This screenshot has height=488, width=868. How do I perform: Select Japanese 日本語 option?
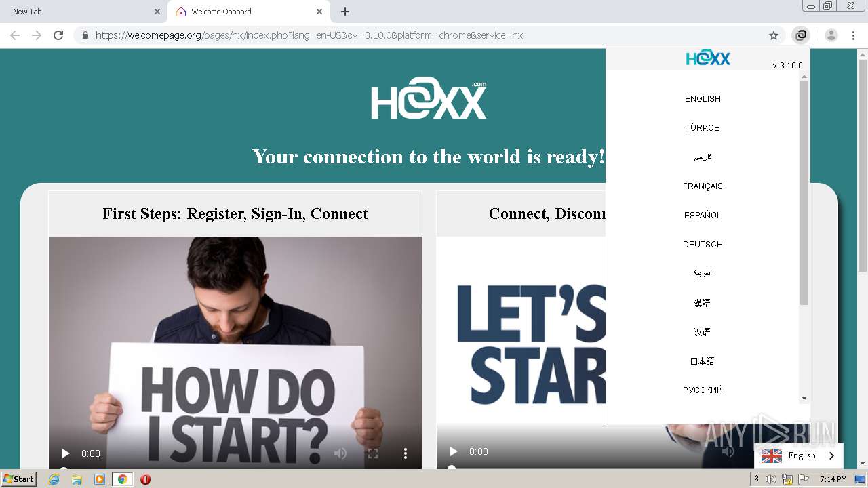703,361
